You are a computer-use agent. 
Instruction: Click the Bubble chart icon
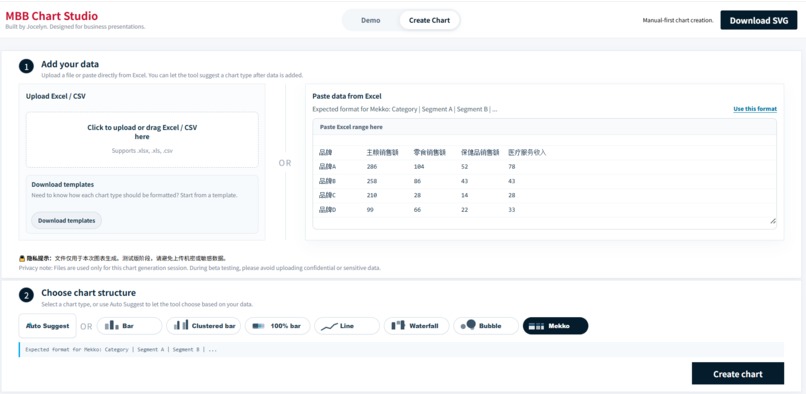coord(468,325)
